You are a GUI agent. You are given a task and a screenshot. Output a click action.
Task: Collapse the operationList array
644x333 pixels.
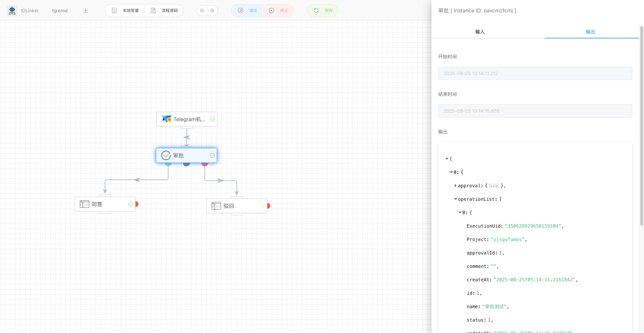point(455,199)
